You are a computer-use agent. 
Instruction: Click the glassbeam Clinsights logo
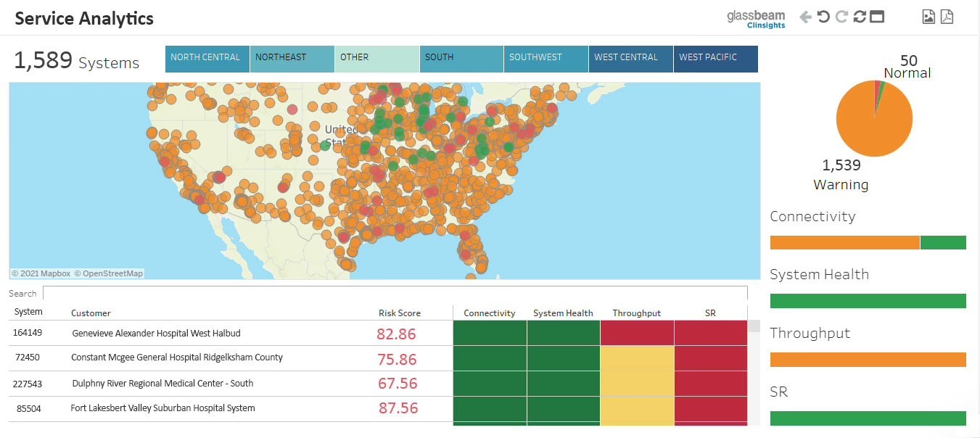click(x=756, y=19)
